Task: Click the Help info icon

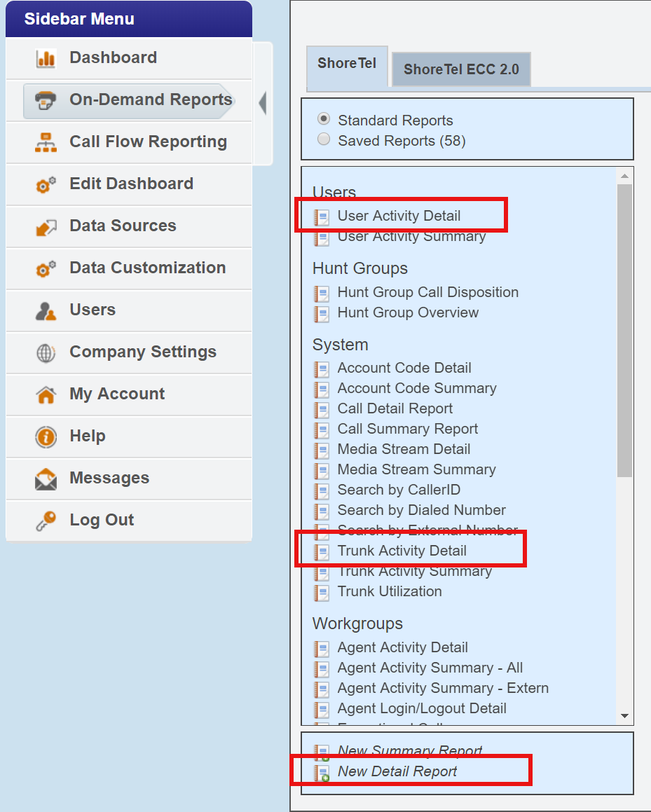Action: click(x=46, y=436)
